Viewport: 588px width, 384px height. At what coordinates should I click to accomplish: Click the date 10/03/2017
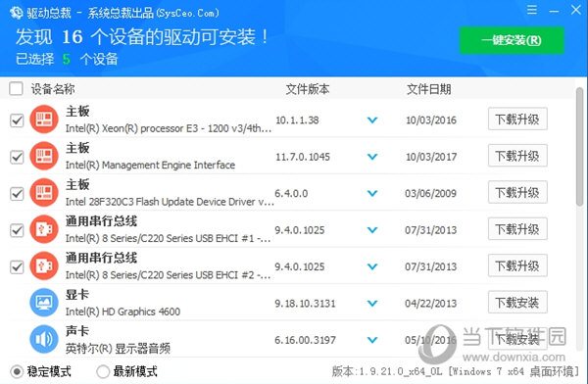(x=431, y=157)
